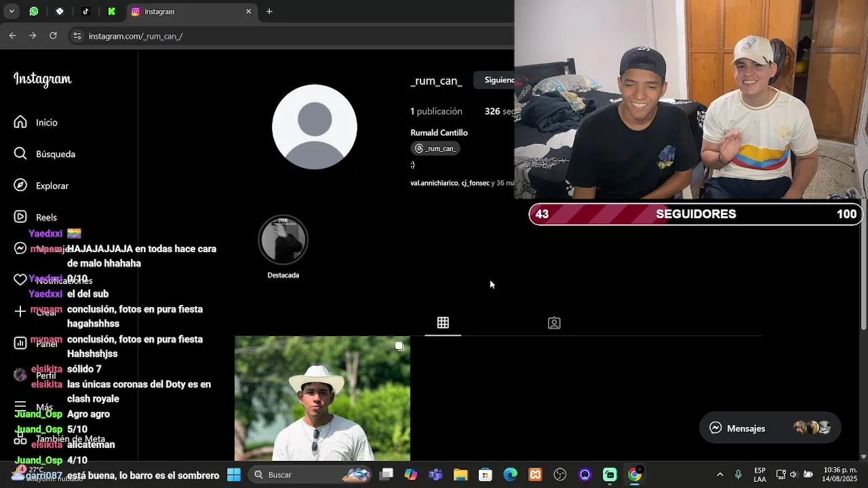Open the post with white hat photo
This screenshot has height=488, width=868.
pyautogui.click(x=322, y=399)
